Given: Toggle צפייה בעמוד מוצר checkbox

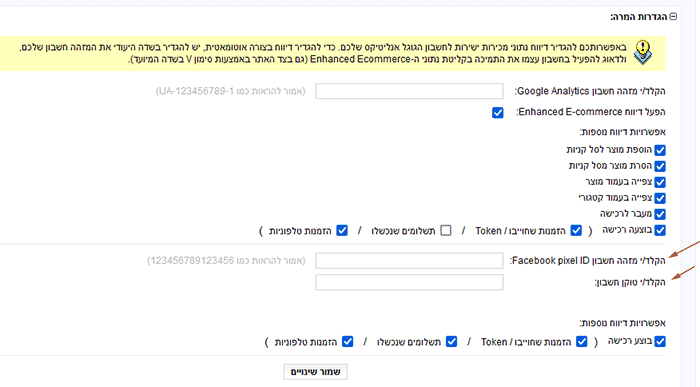Looking at the screenshot, I should (660, 182).
